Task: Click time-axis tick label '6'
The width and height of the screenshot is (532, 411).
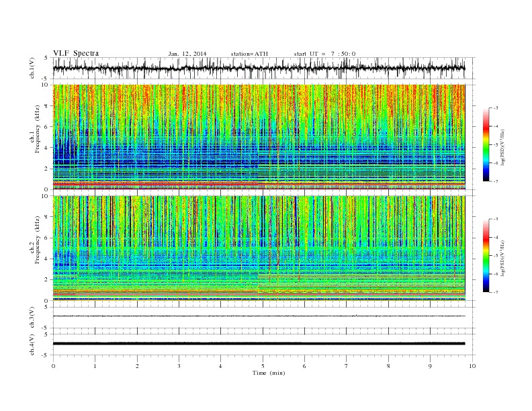Action: click(x=304, y=366)
